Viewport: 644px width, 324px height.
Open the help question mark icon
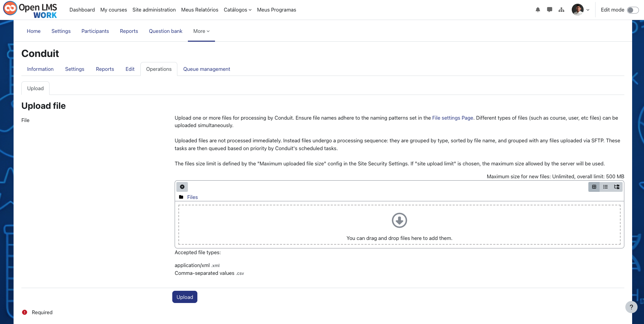coord(631,307)
